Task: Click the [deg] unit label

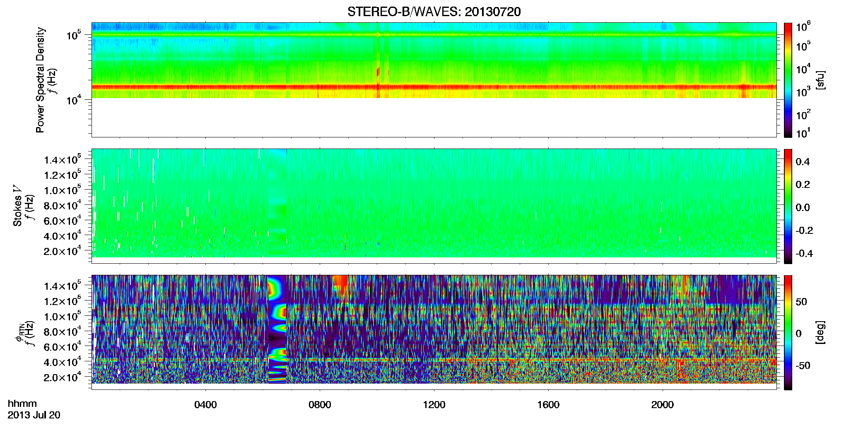Action: pyautogui.click(x=820, y=332)
